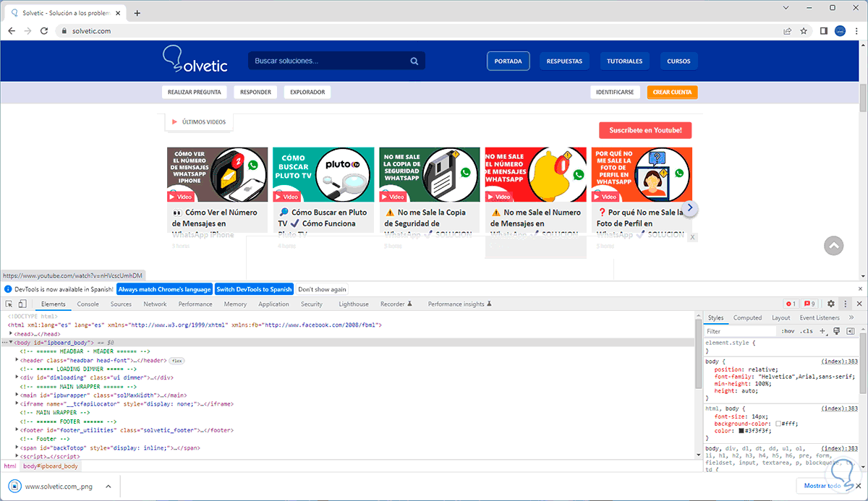Click the new style rule plus icon
This screenshot has width=868, height=501.
click(822, 331)
